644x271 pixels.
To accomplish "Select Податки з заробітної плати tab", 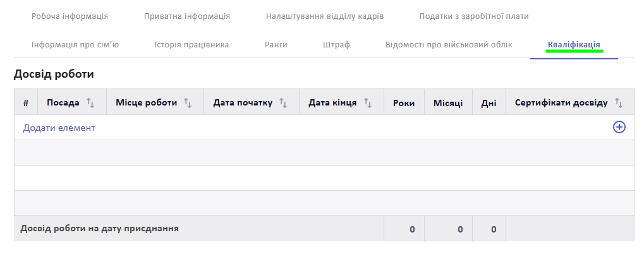I will [x=474, y=16].
